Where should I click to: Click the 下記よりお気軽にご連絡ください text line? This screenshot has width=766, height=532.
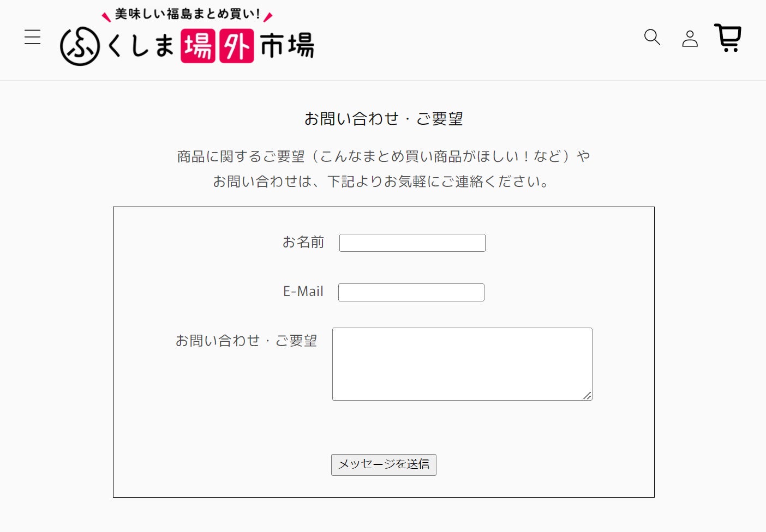tap(382, 182)
